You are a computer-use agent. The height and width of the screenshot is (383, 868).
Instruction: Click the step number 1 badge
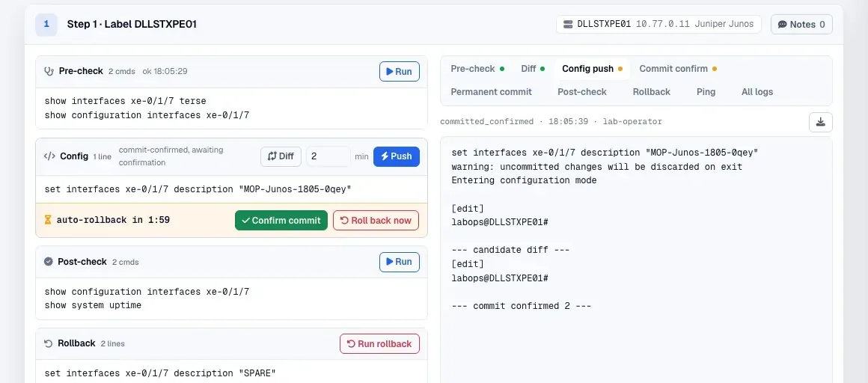point(46,25)
